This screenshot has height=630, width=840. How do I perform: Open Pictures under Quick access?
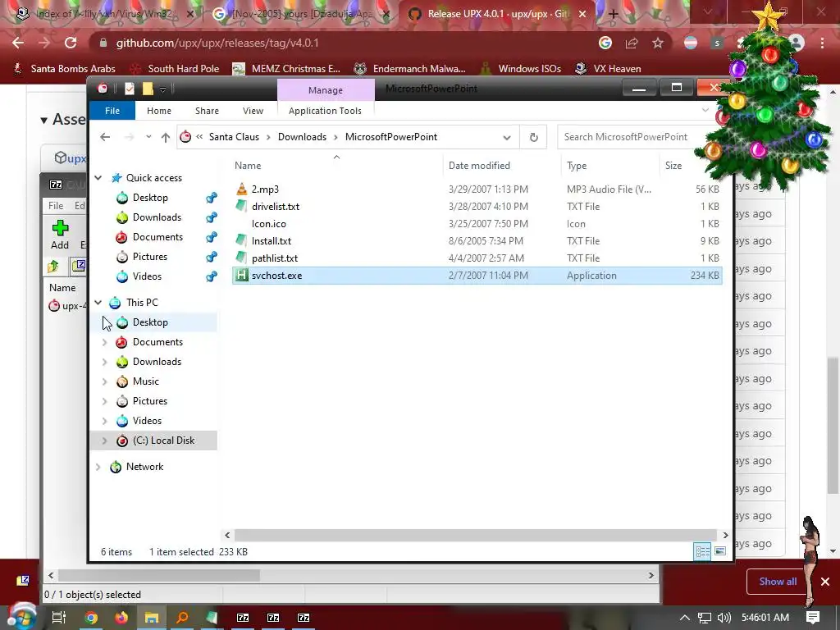pyautogui.click(x=150, y=257)
